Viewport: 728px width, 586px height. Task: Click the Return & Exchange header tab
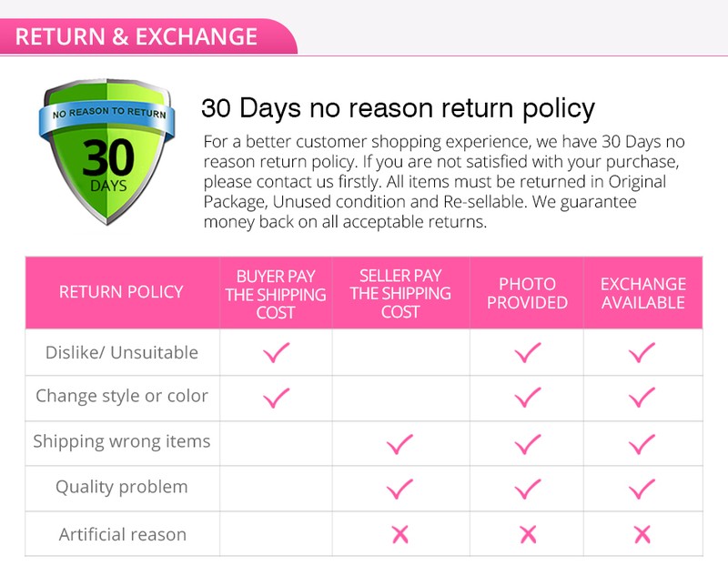136,37
